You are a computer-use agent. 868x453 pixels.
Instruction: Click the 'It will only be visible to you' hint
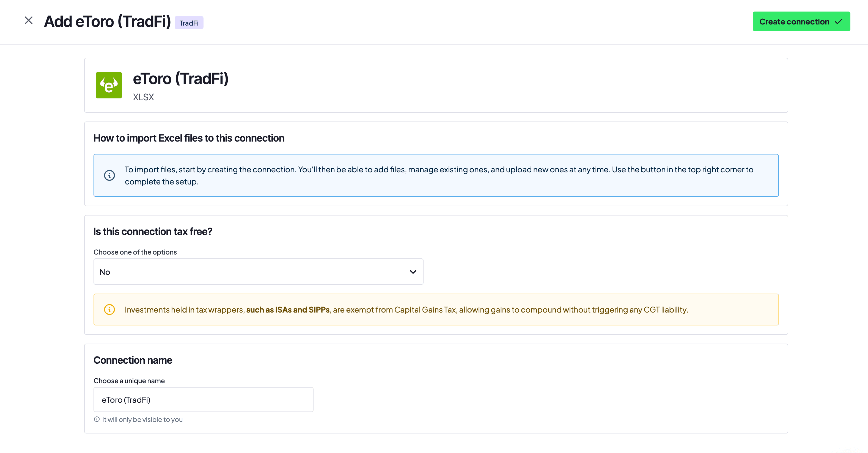point(142,420)
